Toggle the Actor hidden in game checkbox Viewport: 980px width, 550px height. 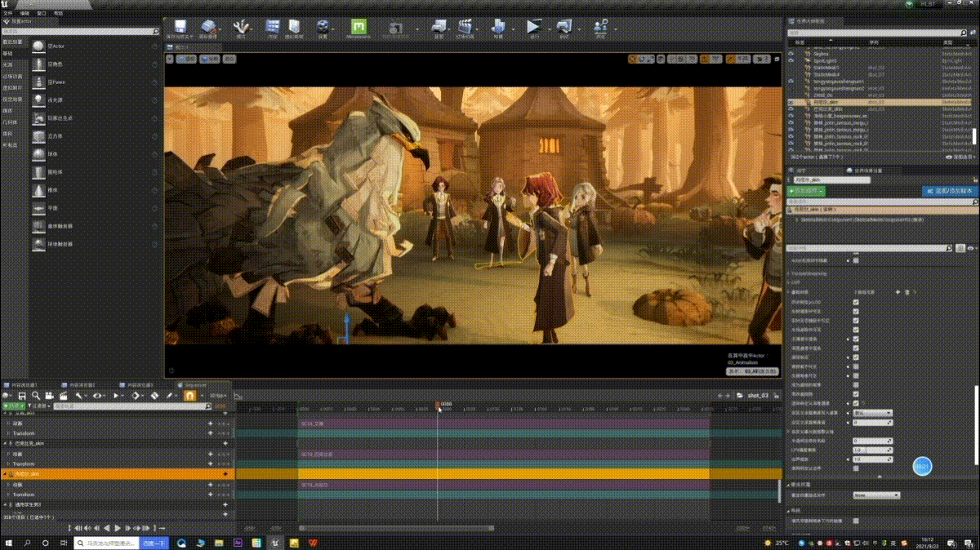[x=856, y=261]
